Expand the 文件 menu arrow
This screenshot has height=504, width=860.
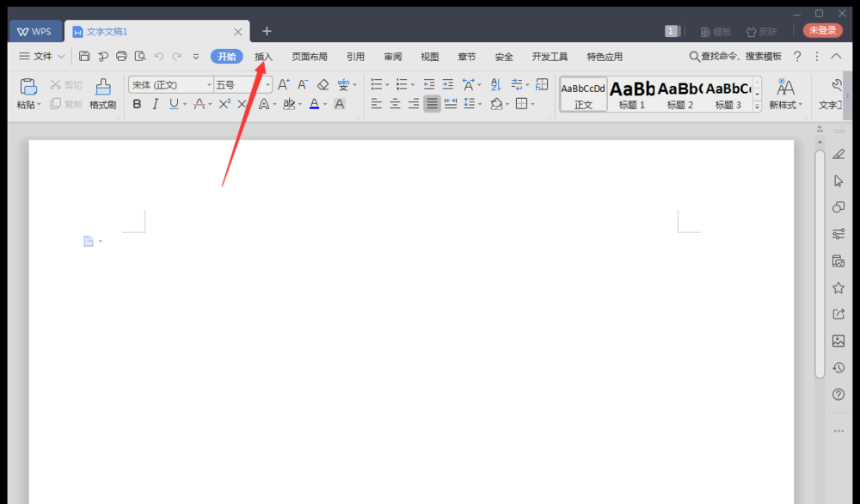click(61, 57)
